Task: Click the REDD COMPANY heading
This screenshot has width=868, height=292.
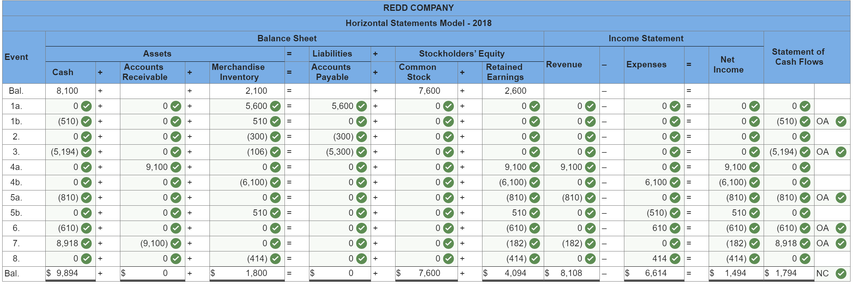Action: [419, 8]
